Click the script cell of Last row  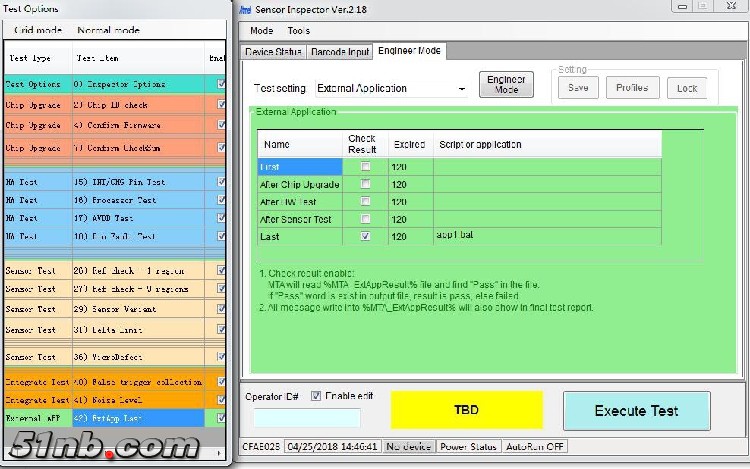point(546,236)
